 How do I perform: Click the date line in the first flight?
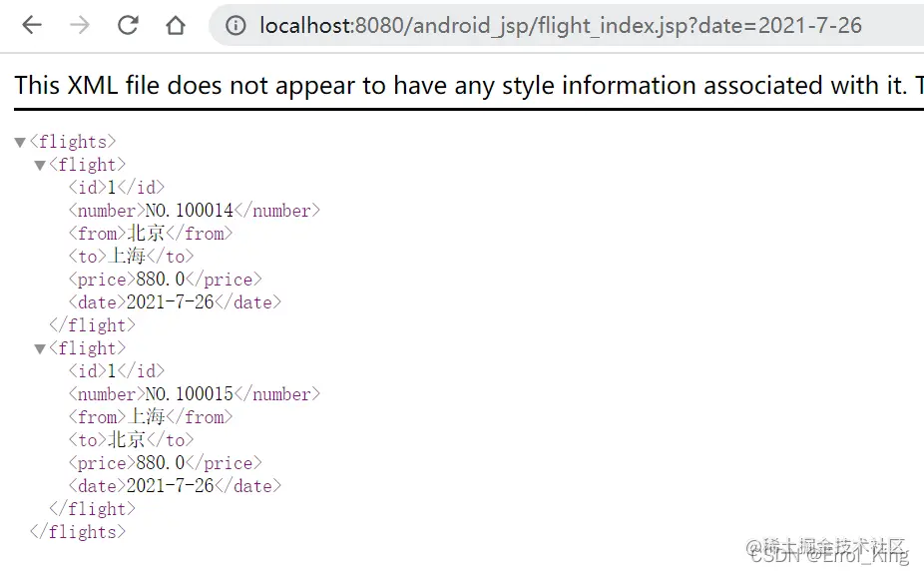pos(175,302)
